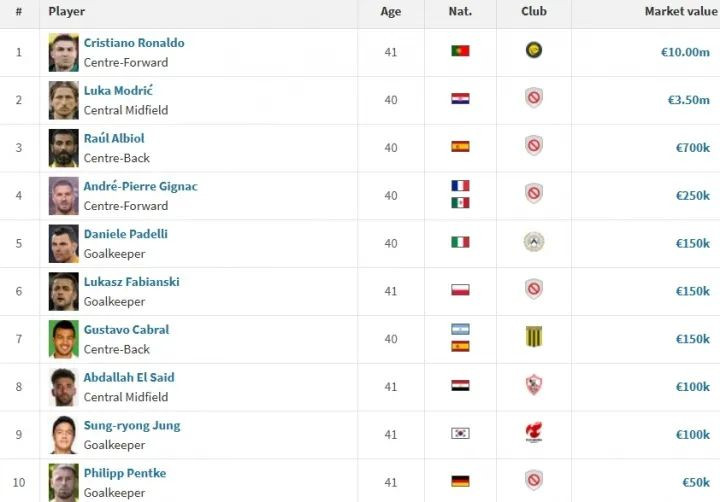Click Lukasz Fabianski's portrait thumbnail
The image size is (720, 502).
(x=63, y=291)
